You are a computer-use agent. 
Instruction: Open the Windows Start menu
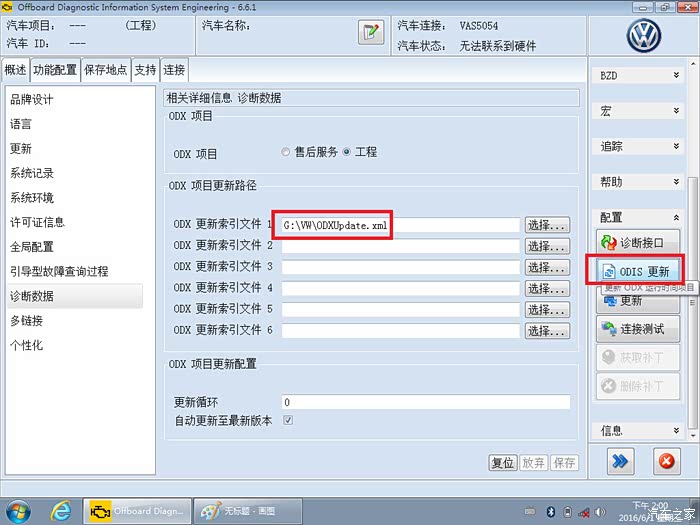tap(18, 511)
